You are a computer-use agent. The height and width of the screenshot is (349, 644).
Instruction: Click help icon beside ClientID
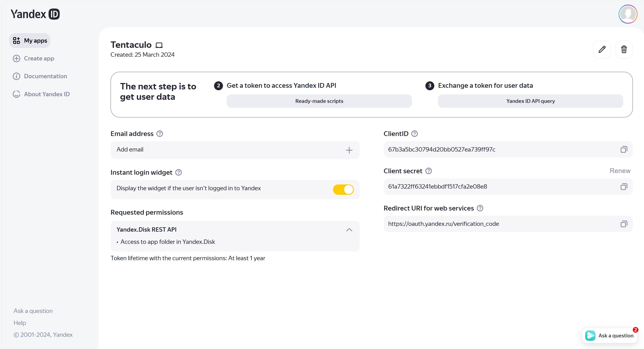[x=414, y=134]
